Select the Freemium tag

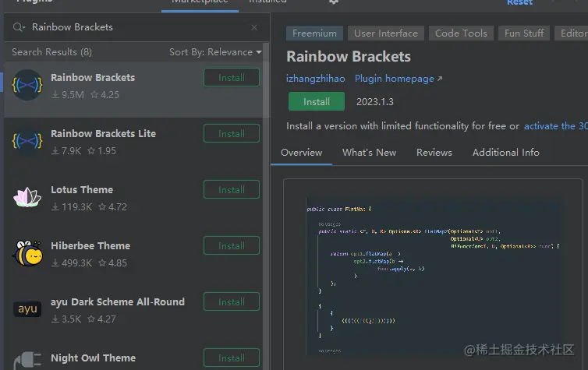coord(314,33)
